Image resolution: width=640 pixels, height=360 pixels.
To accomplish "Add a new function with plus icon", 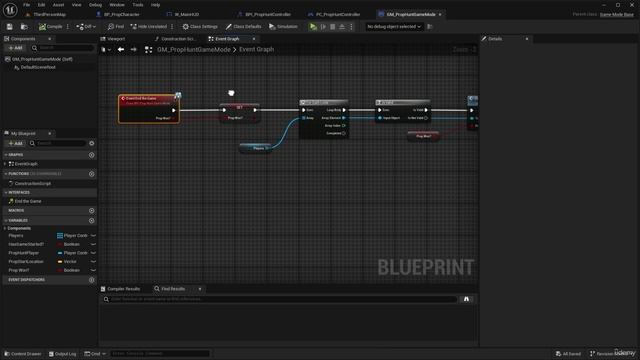I will [x=91, y=174].
